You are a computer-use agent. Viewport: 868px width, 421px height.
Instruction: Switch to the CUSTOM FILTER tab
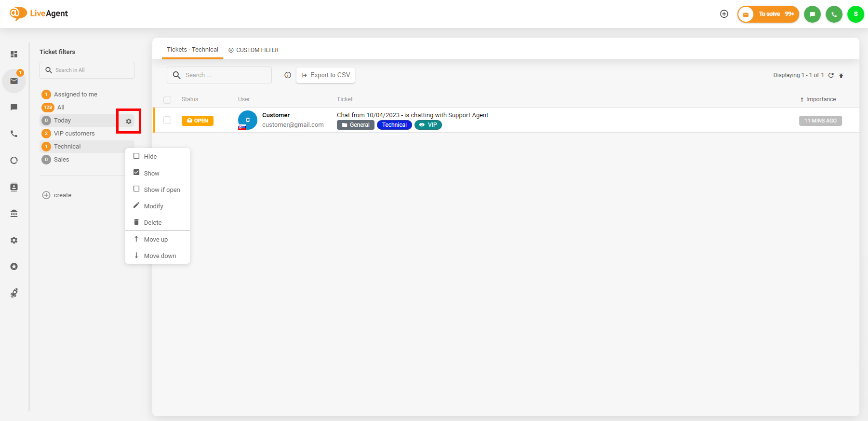[x=254, y=50]
